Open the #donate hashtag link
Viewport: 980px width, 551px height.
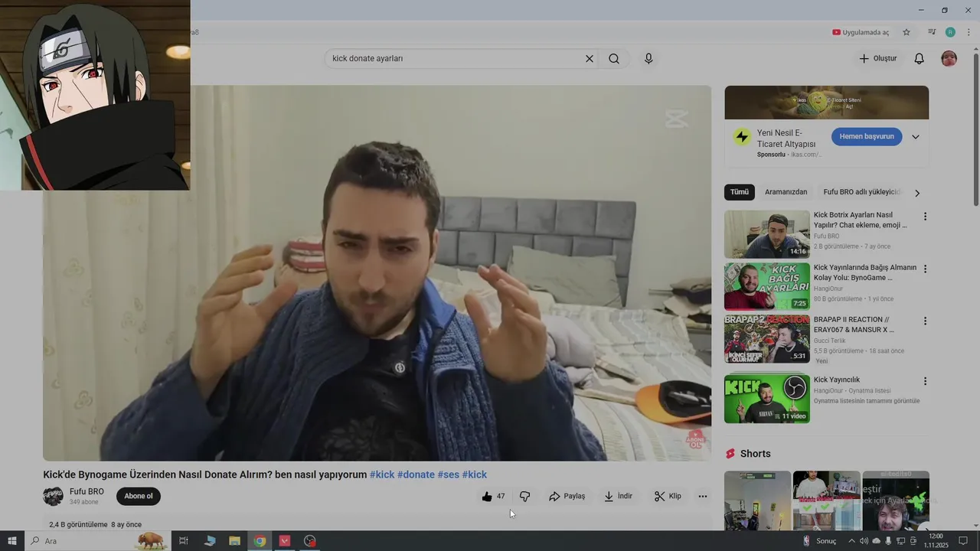[x=416, y=474]
